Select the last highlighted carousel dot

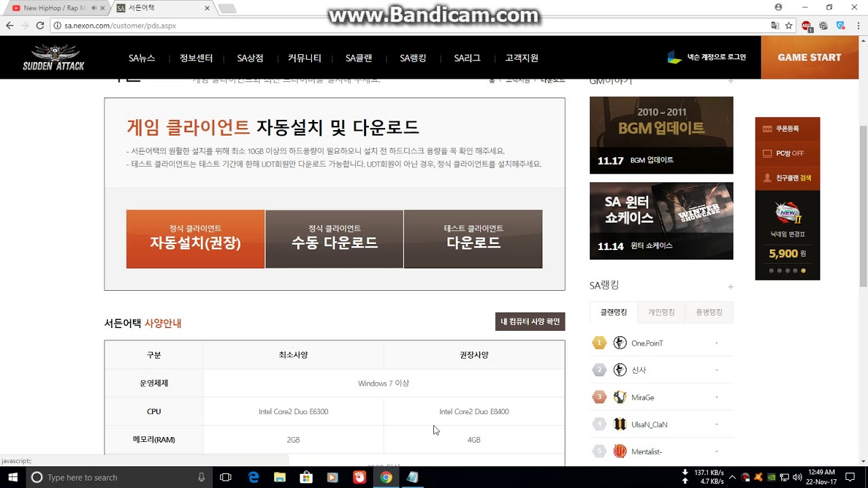point(804,270)
